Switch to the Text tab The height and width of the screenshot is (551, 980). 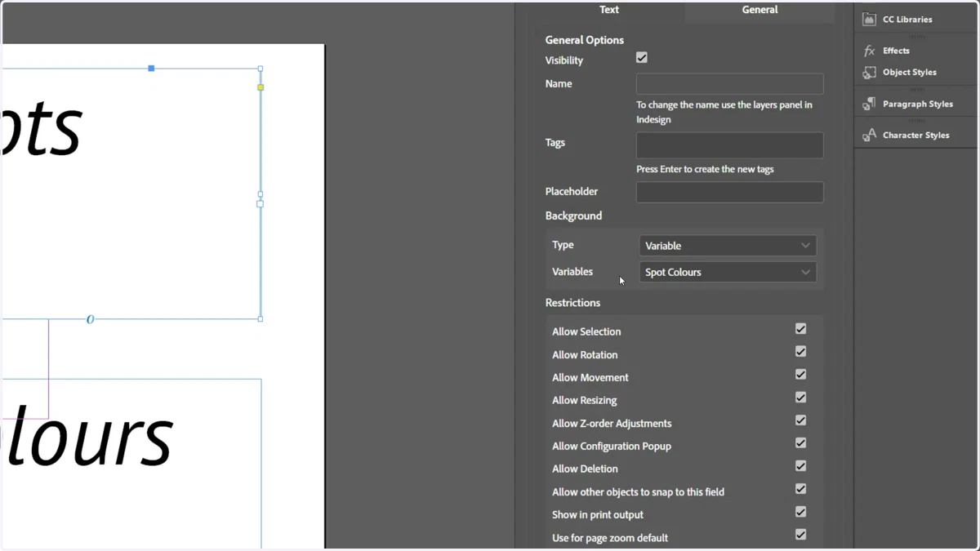(x=609, y=10)
